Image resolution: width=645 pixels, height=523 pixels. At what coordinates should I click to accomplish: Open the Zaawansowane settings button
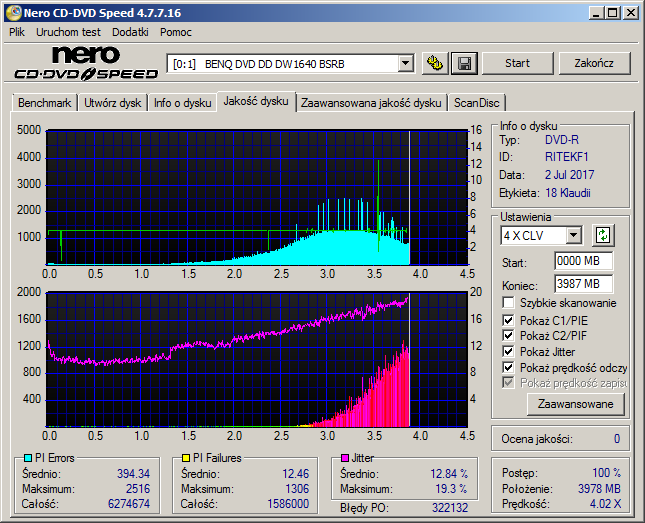pos(575,404)
